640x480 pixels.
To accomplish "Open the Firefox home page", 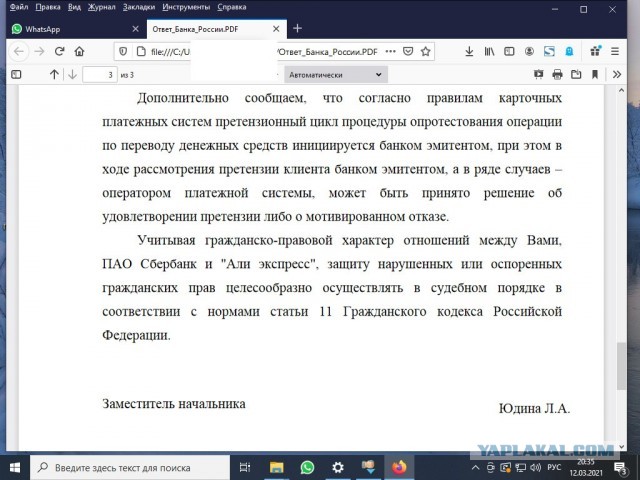I will tap(79, 51).
